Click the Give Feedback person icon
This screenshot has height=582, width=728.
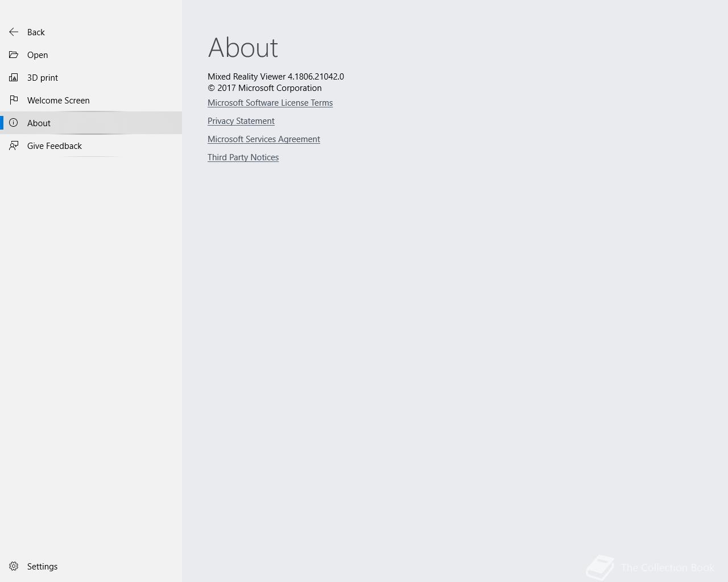coord(14,145)
